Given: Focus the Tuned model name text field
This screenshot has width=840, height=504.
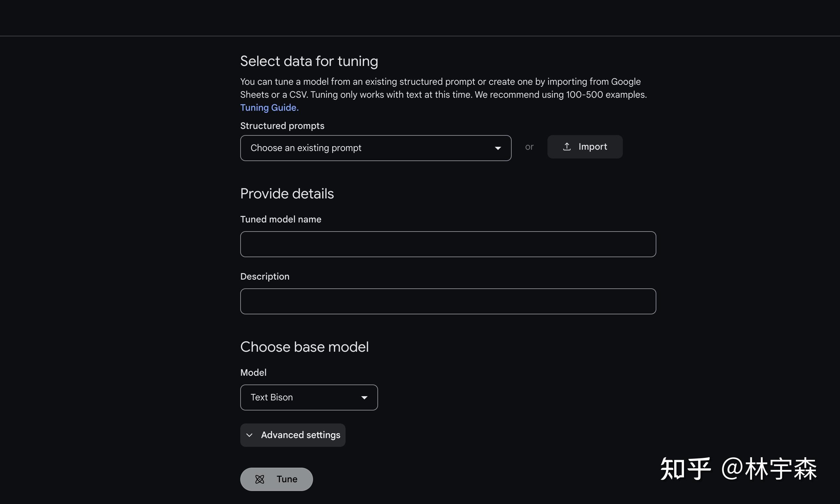Looking at the screenshot, I should coord(448,244).
